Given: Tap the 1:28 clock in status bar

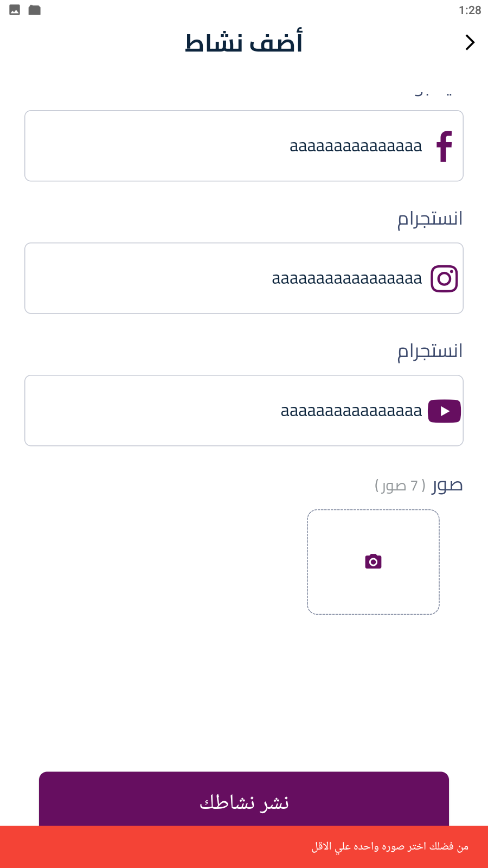Looking at the screenshot, I should point(470,10).
